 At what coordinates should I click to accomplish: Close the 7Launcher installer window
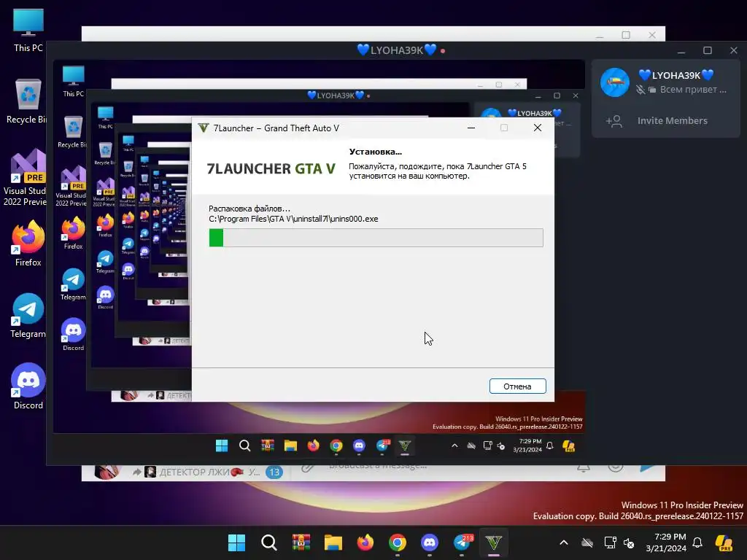(x=538, y=128)
